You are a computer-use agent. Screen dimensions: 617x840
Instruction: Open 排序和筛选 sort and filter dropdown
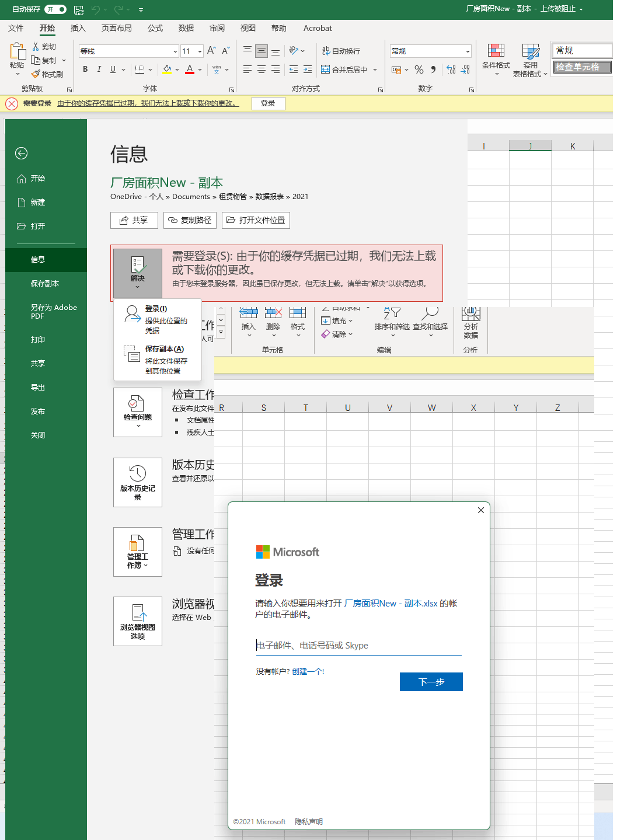(x=392, y=323)
